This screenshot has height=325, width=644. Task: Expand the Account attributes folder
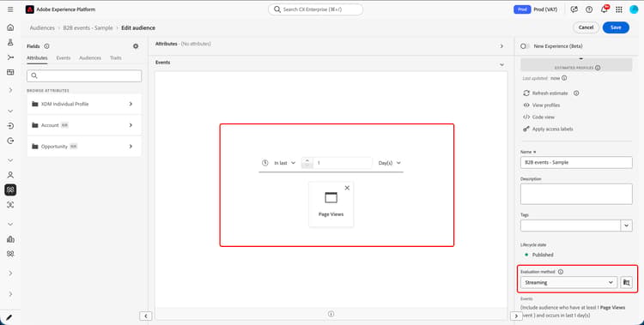click(x=84, y=125)
